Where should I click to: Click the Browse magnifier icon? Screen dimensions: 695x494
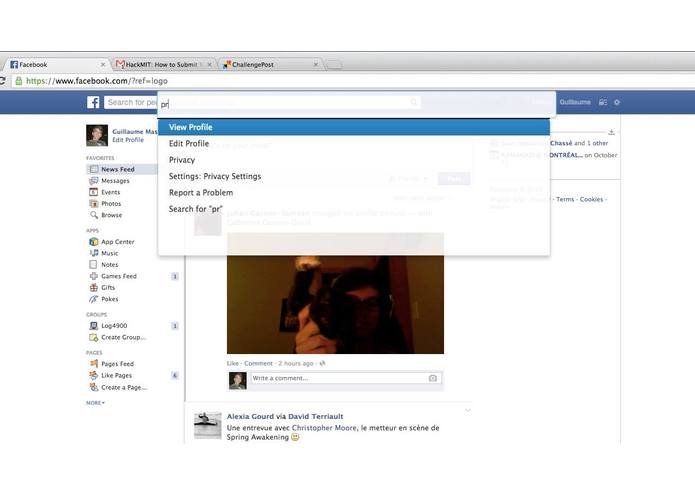click(94, 215)
